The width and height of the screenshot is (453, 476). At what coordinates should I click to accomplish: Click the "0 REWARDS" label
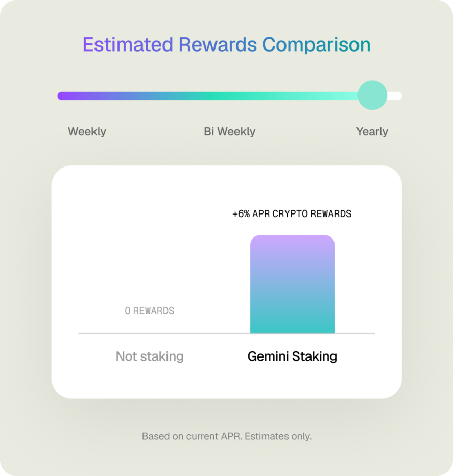tap(150, 311)
